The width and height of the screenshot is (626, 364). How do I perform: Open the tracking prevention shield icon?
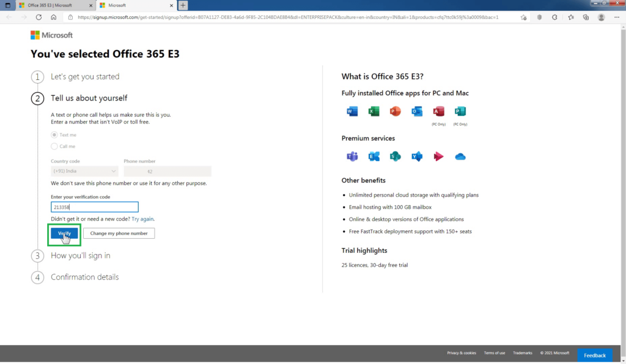tap(539, 17)
